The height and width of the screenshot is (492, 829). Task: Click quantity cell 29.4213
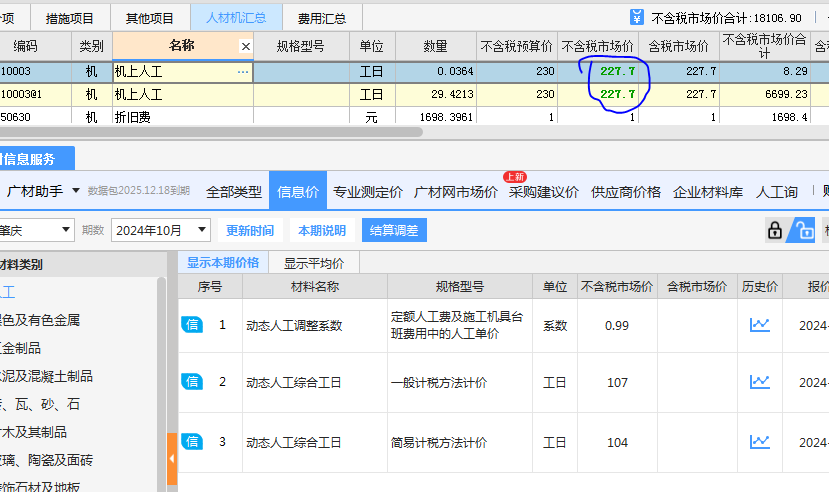pyautogui.click(x=436, y=94)
